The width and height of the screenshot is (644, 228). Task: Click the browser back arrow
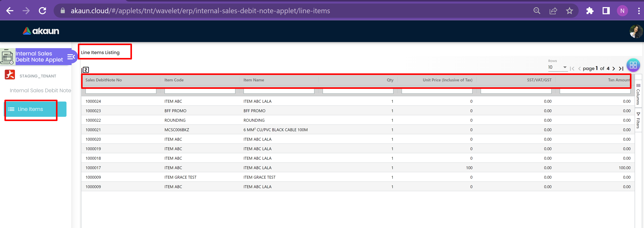pos(10,11)
